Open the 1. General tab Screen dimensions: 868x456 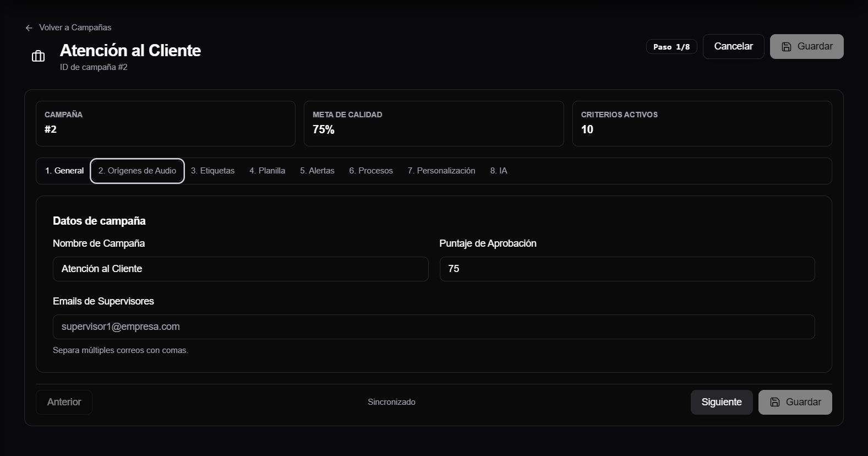click(x=64, y=171)
